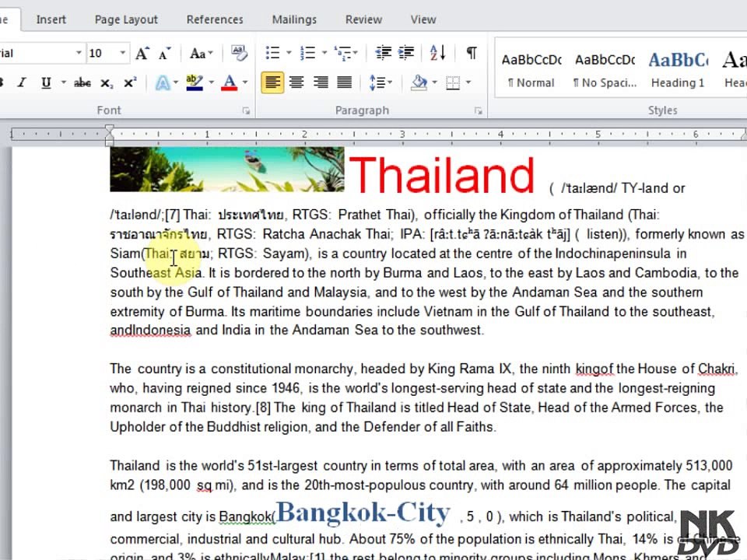Switch to the Mailings tab

pyautogui.click(x=294, y=19)
